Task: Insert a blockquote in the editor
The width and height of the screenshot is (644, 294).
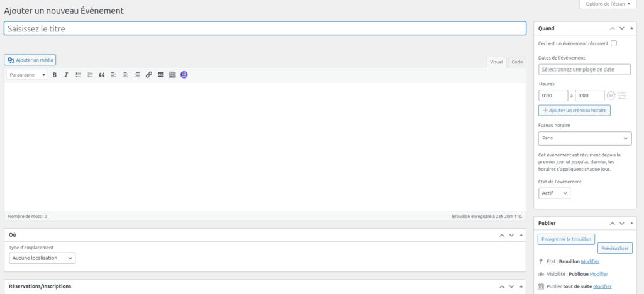Action: pos(102,75)
